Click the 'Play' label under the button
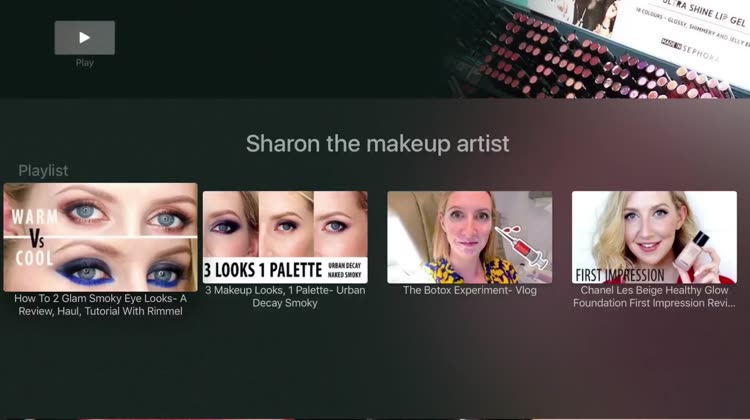Image resolution: width=750 pixels, height=420 pixels. [x=85, y=63]
